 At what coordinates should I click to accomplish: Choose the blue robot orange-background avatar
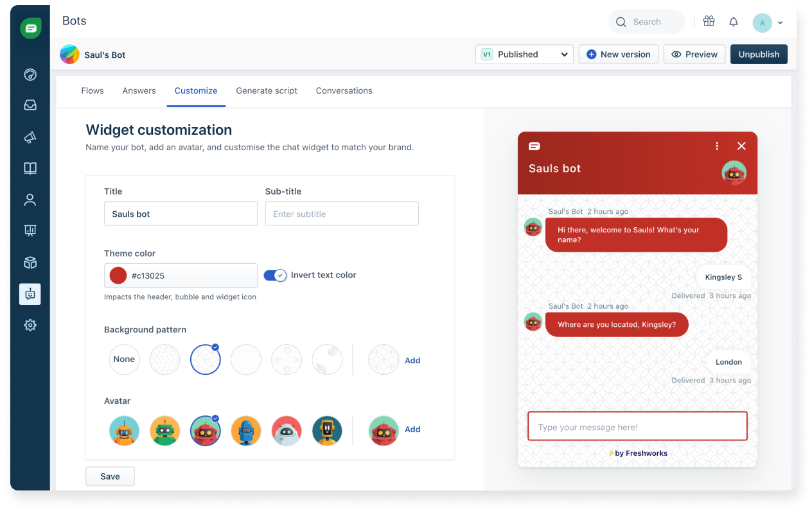(246, 430)
